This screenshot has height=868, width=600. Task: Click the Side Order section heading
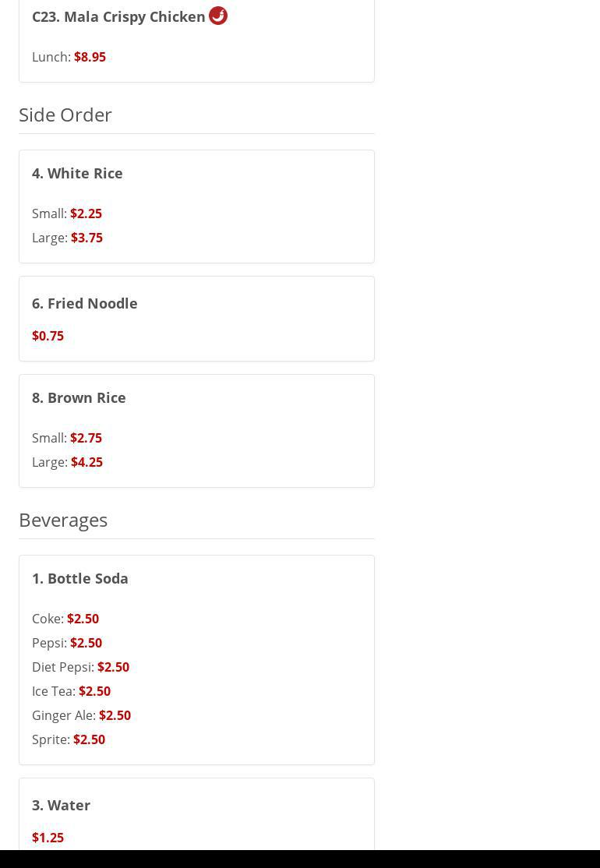(x=65, y=115)
